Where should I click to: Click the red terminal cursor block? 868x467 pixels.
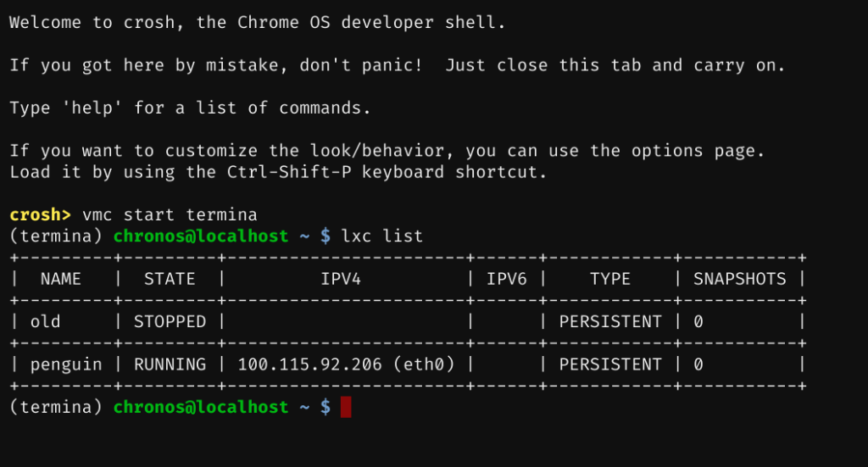346,408
